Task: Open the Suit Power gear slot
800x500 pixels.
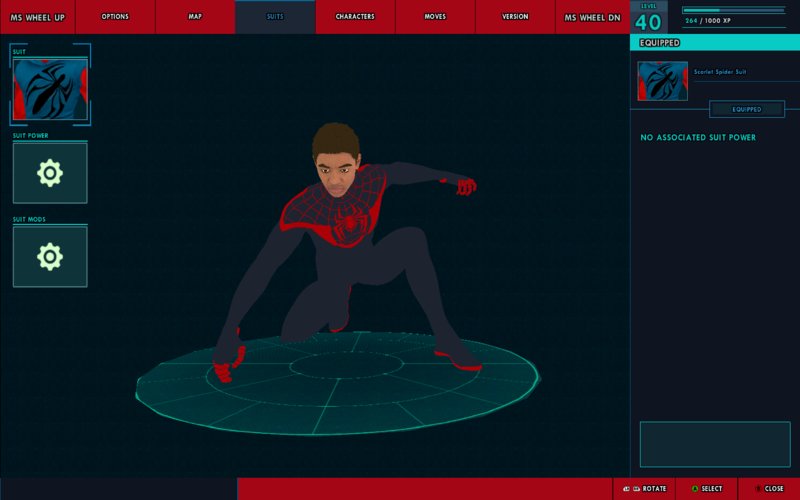Action: pyautogui.click(x=50, y=173)
